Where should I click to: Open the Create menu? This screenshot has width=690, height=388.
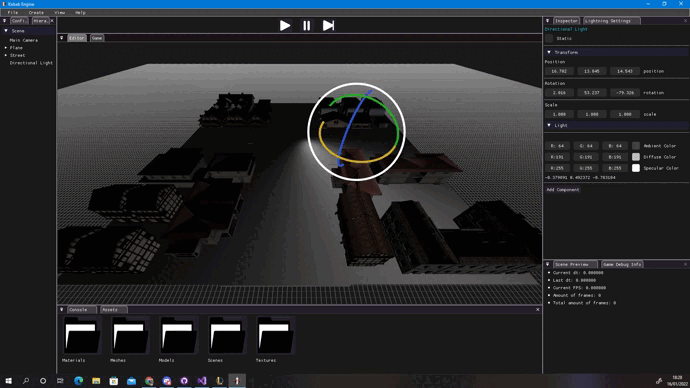tap(36, 13)
